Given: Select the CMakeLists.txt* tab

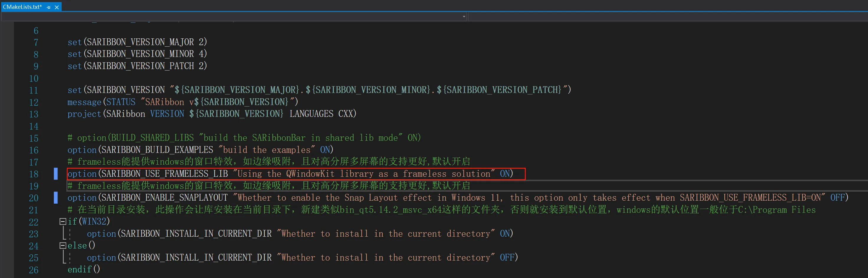Looking at the screenshot, I should pyautogui.click(x=22, y=7).
